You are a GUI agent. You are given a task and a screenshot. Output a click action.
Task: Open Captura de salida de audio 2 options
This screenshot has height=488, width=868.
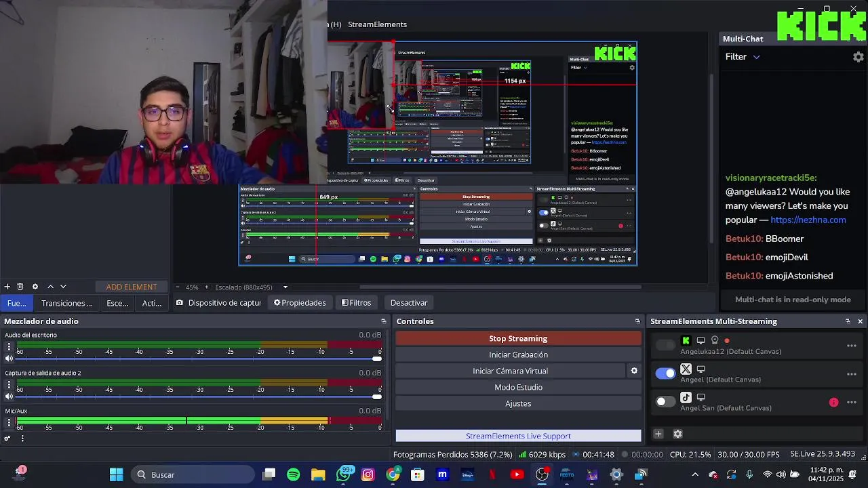(9, 384)
